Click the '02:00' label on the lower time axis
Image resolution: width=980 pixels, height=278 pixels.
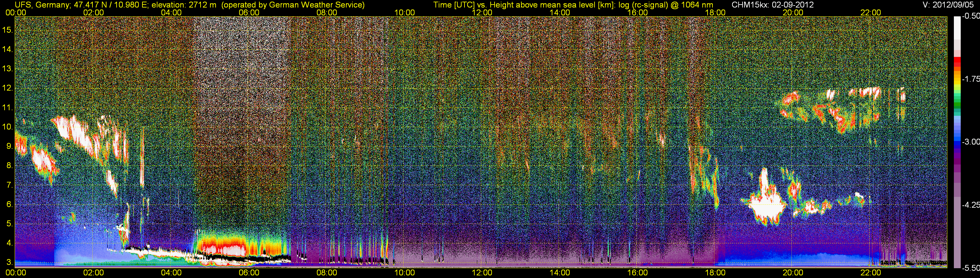point(93,273)
